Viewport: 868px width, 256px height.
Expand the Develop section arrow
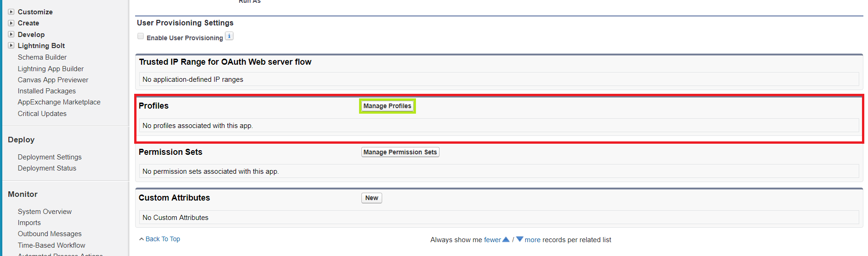click(x=11, y=34)
